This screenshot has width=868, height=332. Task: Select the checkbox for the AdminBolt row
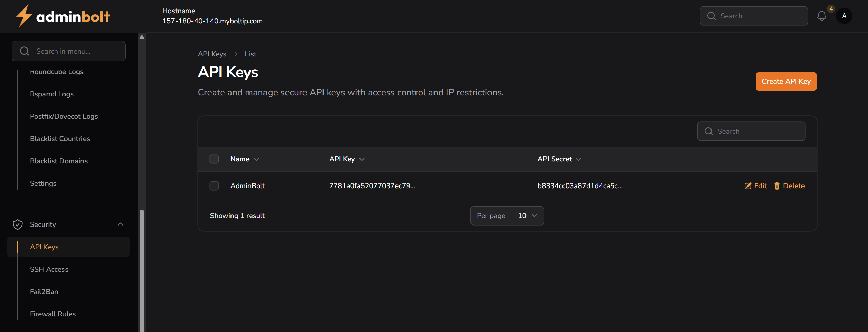214,186
